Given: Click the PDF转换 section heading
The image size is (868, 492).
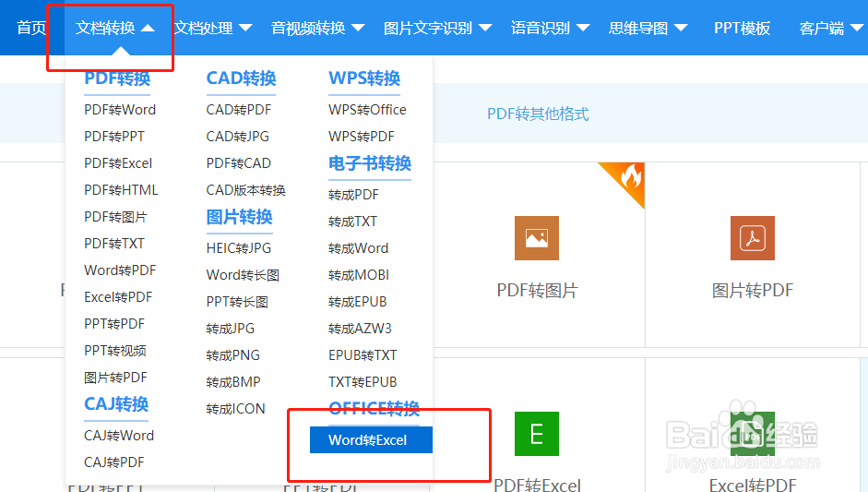Looking at the screenshot, I should click(117, 78).
